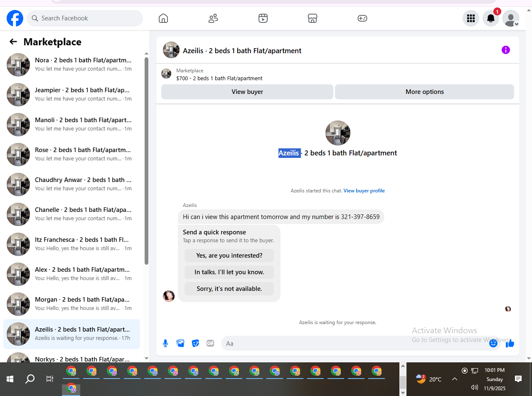Open the account profile menu

click(x=511, y=18)
